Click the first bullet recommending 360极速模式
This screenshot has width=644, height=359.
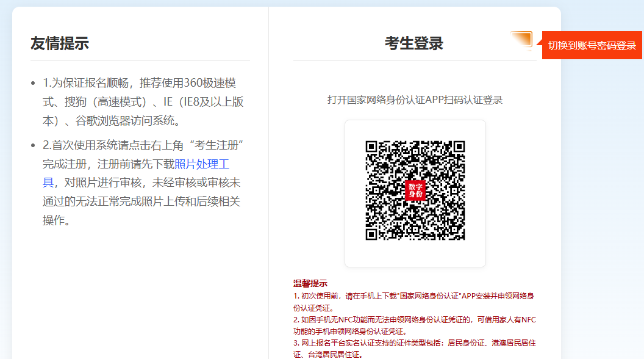143,101
